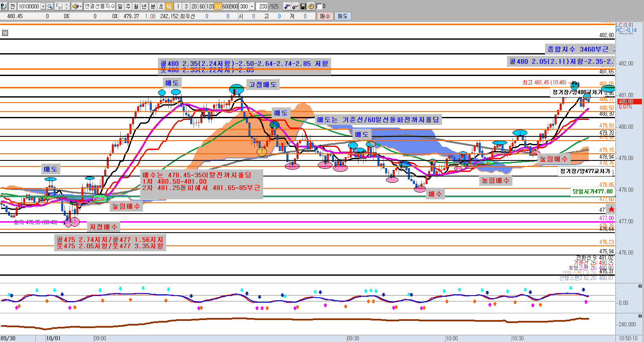Expand the symbol code 10100000 dropdown
The height and width of the screenshot is (342, 644).
point(43,6)
